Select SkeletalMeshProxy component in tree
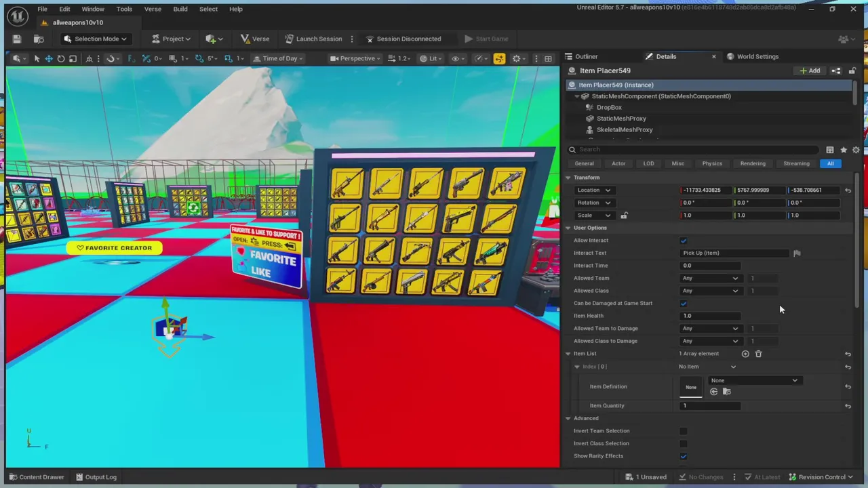 [625, 130]
